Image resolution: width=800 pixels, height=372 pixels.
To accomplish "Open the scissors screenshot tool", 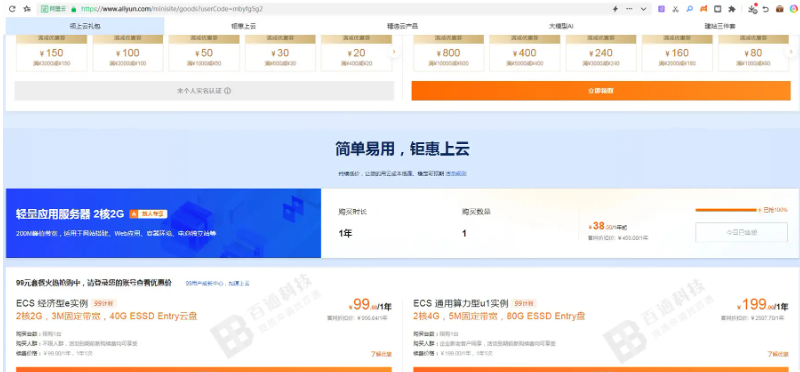I will click(x=676, y=9).
